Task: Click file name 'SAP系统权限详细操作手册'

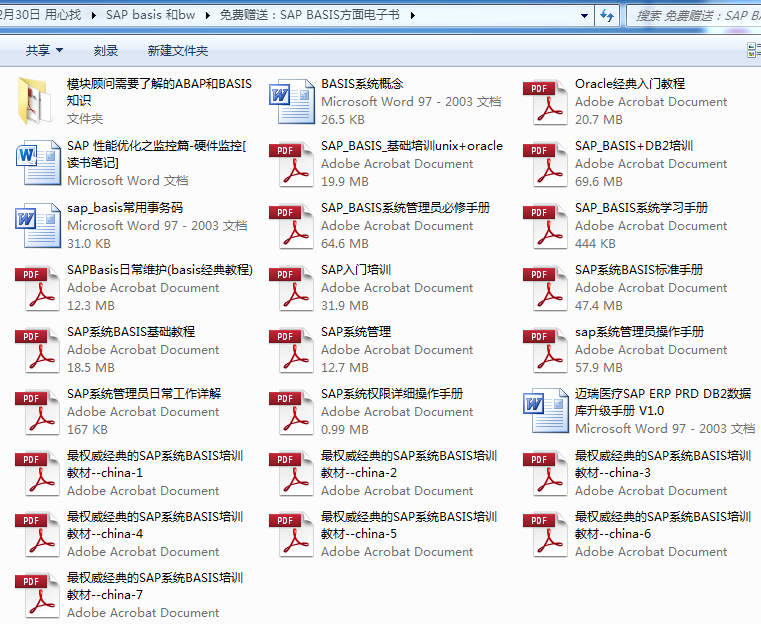Action: point(392,394)
